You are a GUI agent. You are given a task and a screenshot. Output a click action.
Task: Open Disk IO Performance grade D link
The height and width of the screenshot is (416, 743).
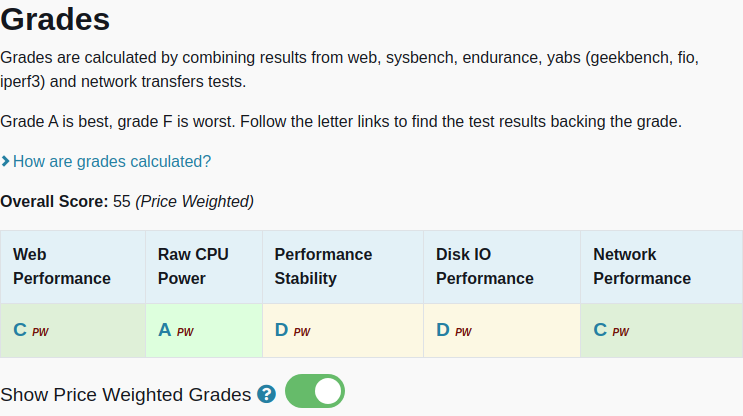point(443,330)
